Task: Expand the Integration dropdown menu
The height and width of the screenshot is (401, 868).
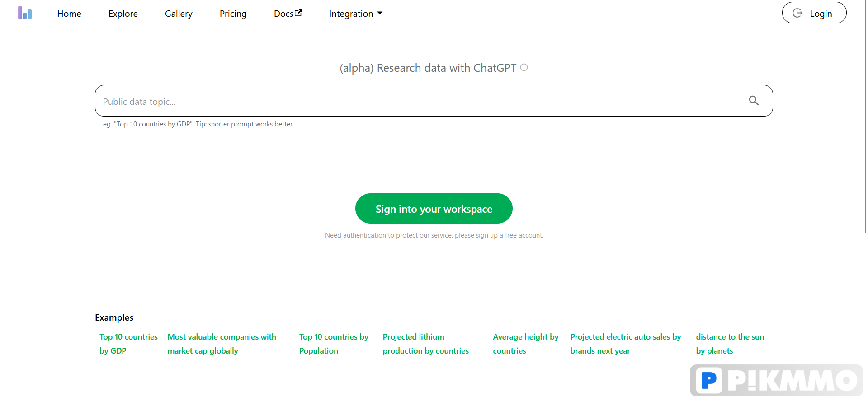Action: (356, 14)
